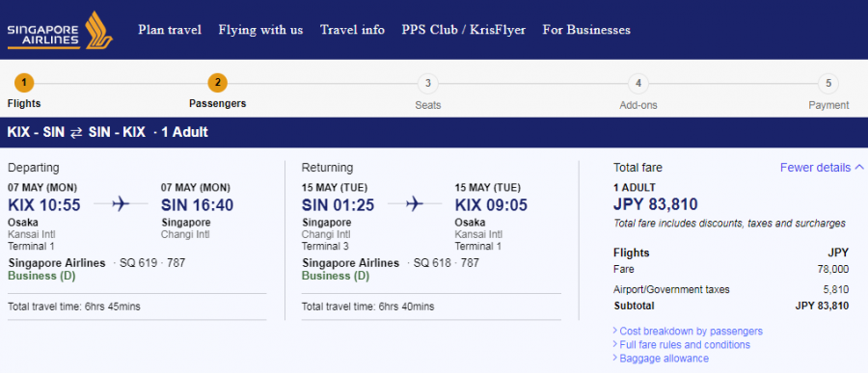Click the round-trip arrows icon between routes

76,133
